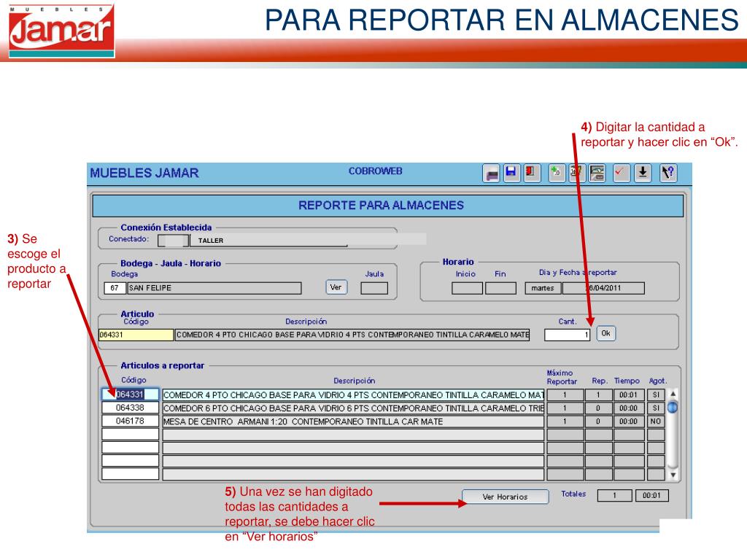Click the Totales time field 00:01

pos(651,496)
